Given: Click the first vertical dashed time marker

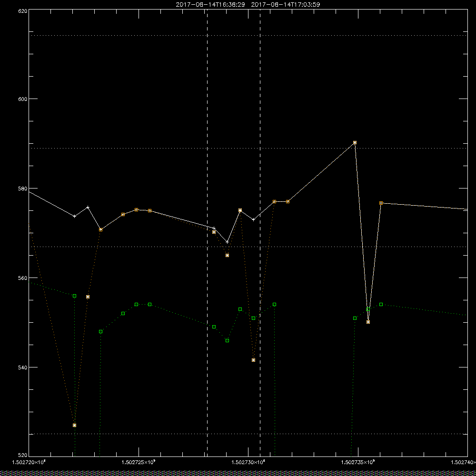Looking at the screenshot, I should 208,233.
